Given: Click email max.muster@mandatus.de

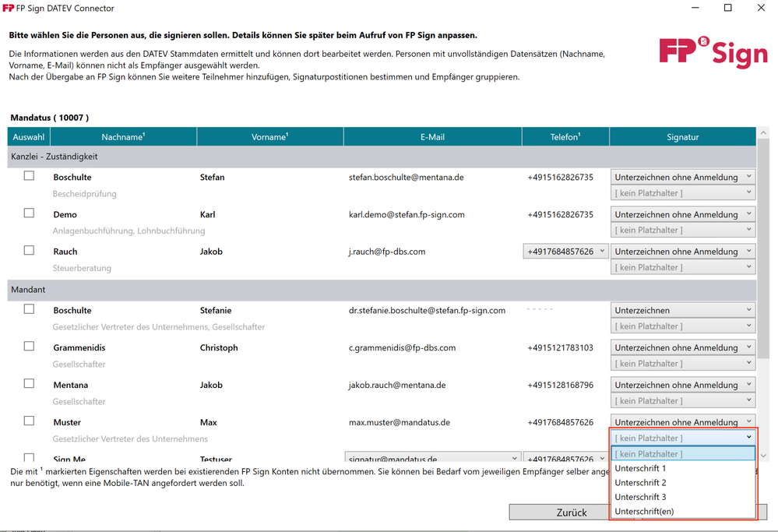Looking at the screenshot, I should 399,422.
